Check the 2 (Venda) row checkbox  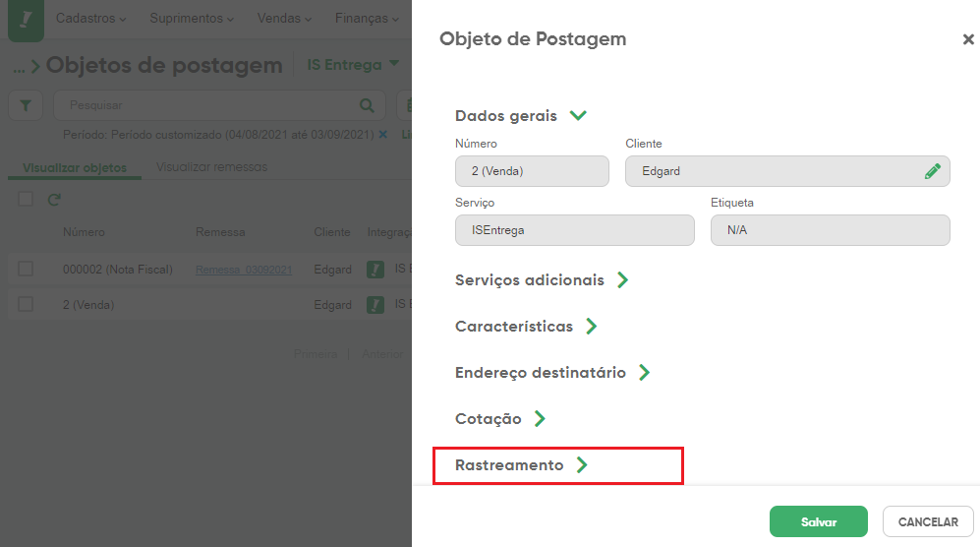(26, 304)
